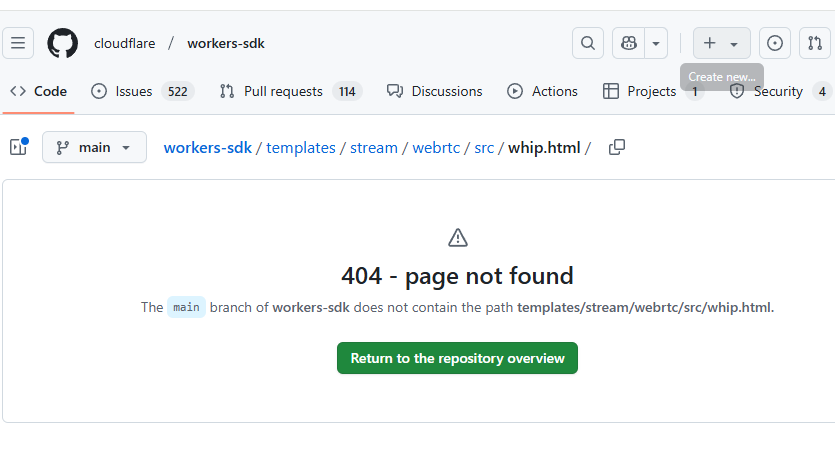This screenshot has height=450, width=835.
Task: Expand the Copilot dropdown arrow
Action: [x=656, y=43]
